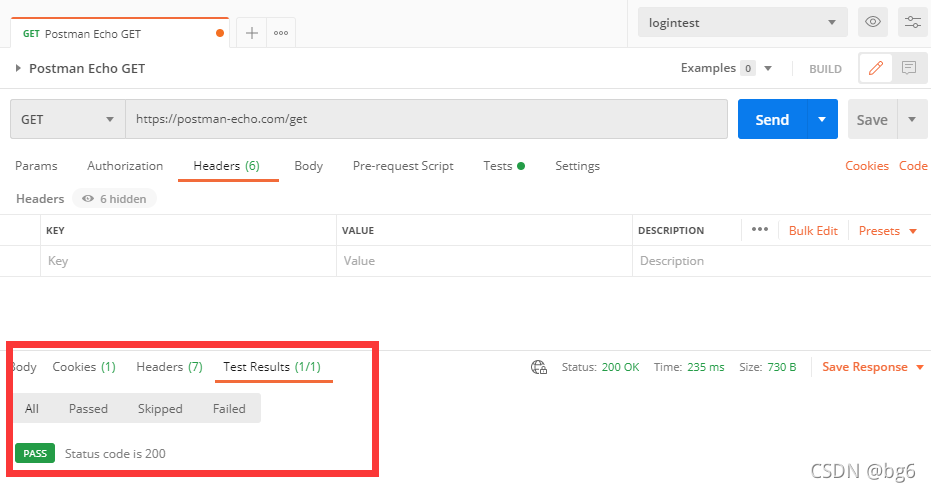
Task: Expand the Postman Echo GET request details
Action: (18, 68)
